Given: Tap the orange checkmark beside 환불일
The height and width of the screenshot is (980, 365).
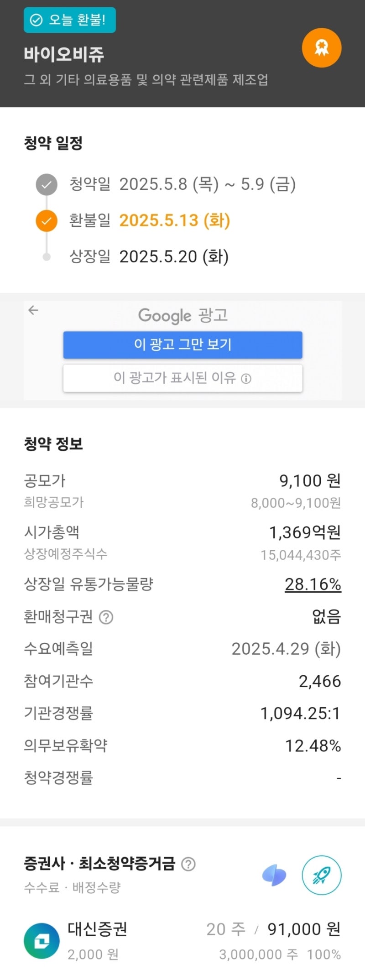Looking at the screenshot, I should click(47, 221).
